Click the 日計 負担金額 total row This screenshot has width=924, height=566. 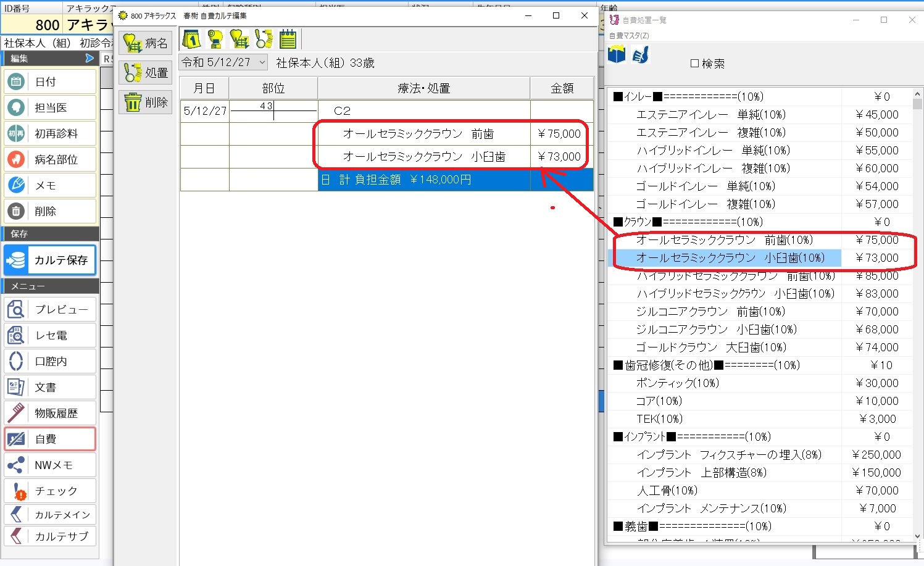423,180
